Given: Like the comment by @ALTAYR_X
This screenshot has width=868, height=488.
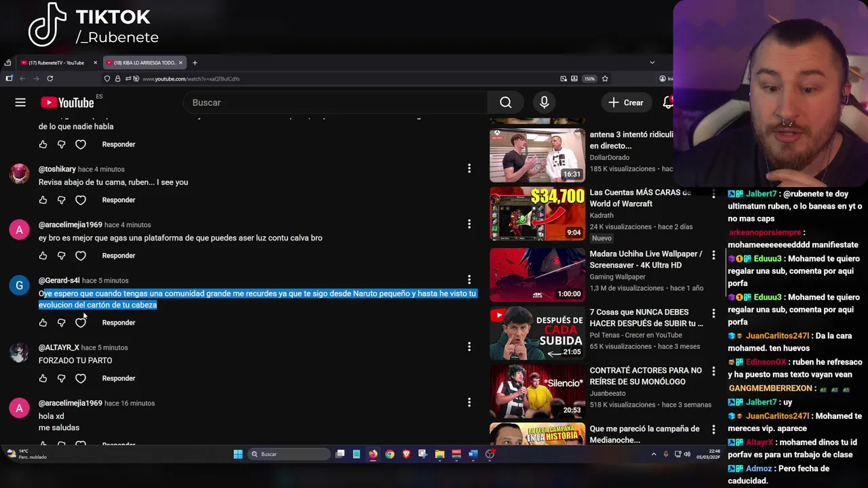Looking at the screenshot, I should pyautogui.click(x=43, y=378).
